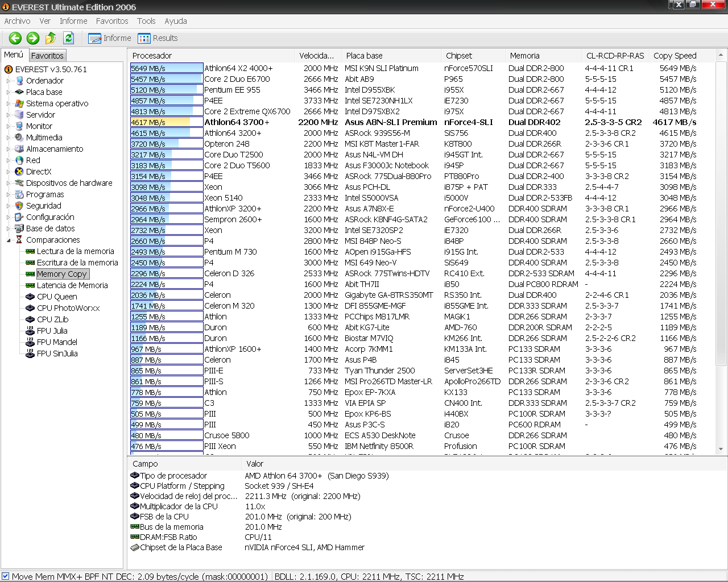Select the Almacenamiento storage icon
The height and width of the screenshot is (582, 728).
19,149
